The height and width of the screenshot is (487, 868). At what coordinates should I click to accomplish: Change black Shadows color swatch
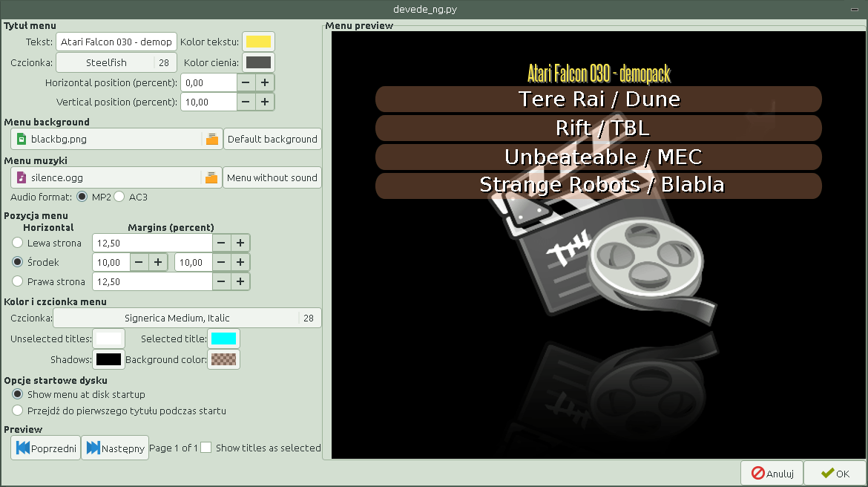tap(108, 359)
